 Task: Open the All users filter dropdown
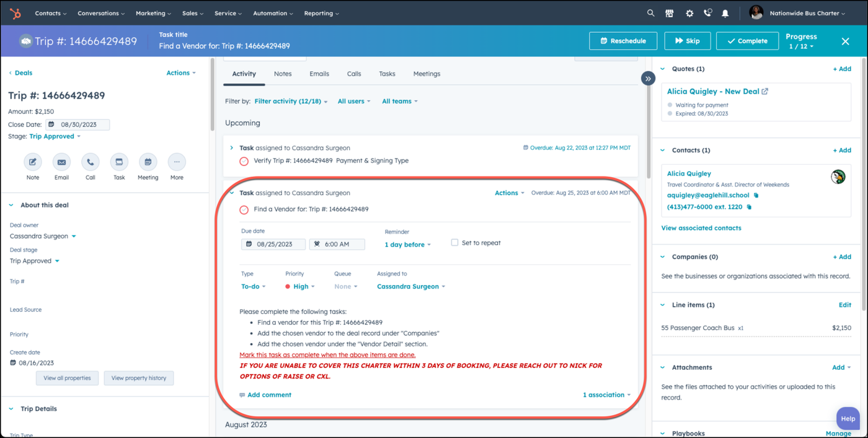tap(354, 101)
